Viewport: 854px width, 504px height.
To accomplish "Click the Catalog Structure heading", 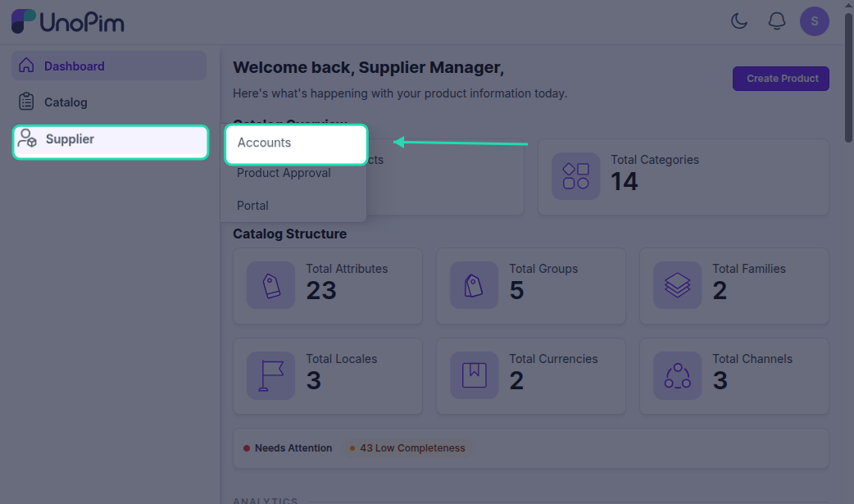I will pos(290,234).
